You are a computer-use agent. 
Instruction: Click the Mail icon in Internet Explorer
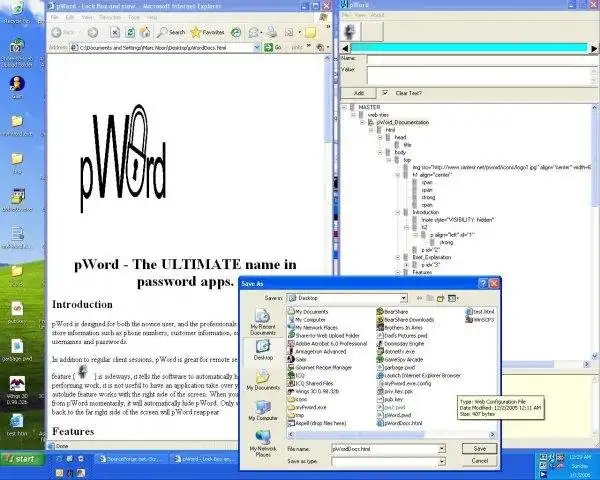tap(254, 33)
